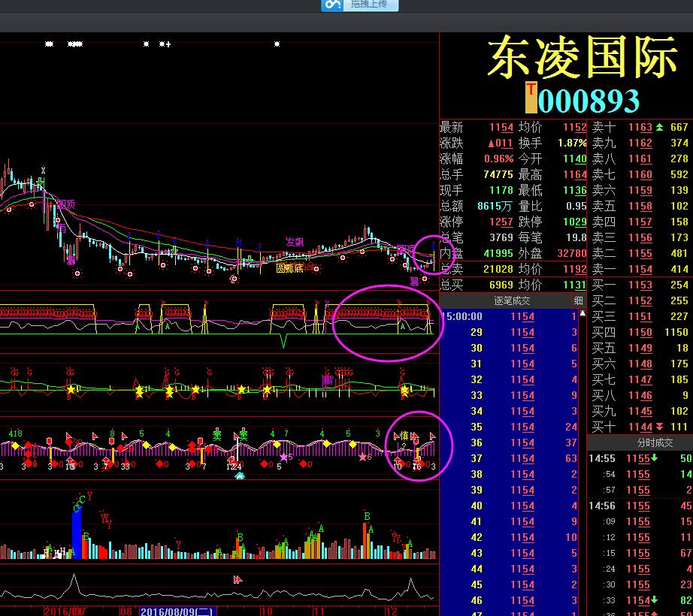The height and width of the screenshot is (616, 693).
Task: Click the 15:00:00 timestamp in 逐笔成交
Action: [463, 316]
